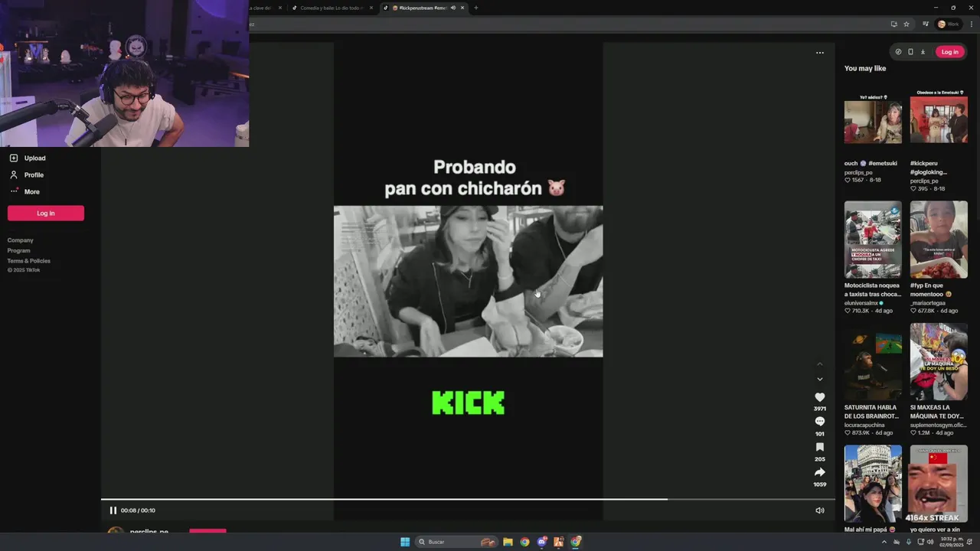
Task: Open 'Mal ahí mi papá' video thumbnail
Action: pyautogui.click(x=873, y=484)
